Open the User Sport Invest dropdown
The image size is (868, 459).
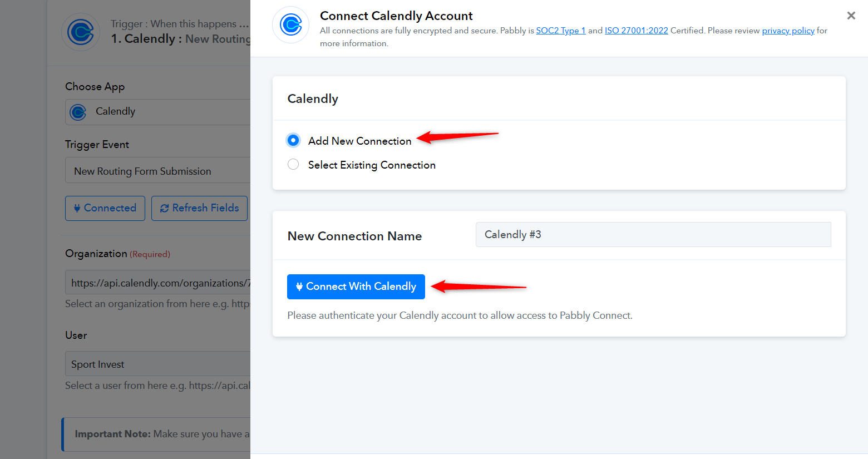click(x=158, y=364)
